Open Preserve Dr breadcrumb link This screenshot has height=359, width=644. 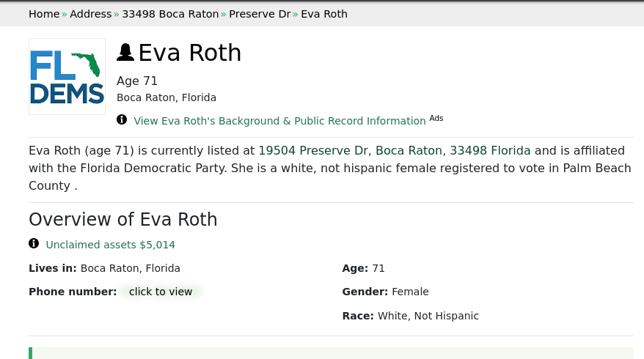260,14
